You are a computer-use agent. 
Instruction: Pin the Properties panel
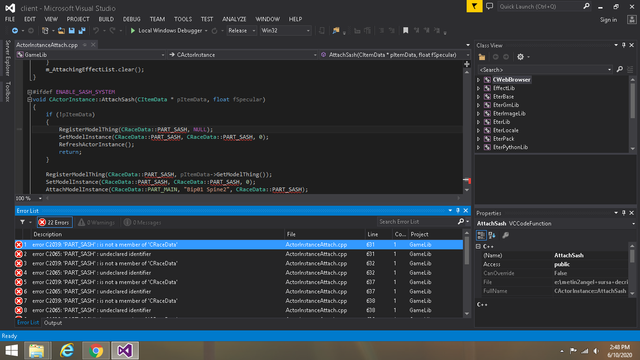[624, 213]
